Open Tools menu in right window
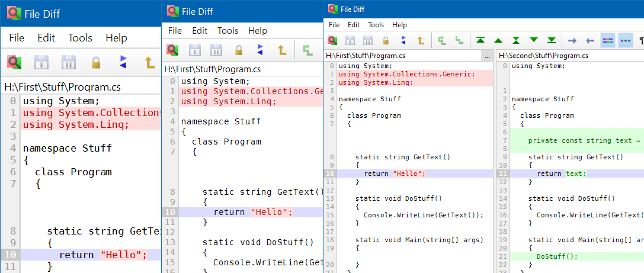The image size is (644, 273). pos(376,25)
